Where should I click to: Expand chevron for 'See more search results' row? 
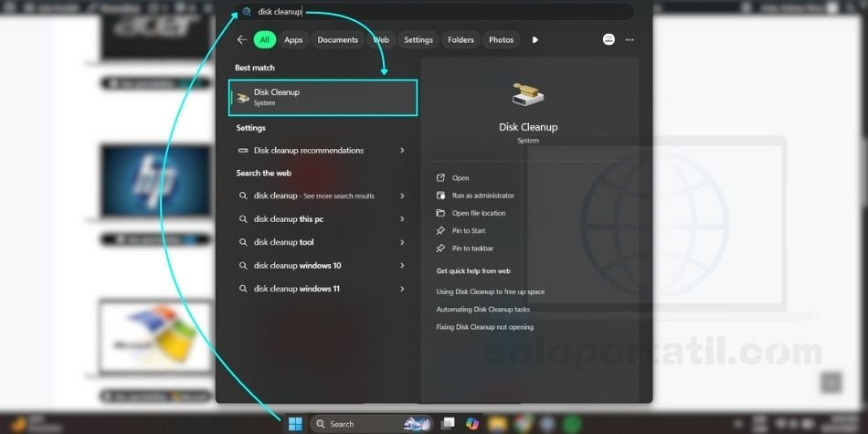[x=402, y=196]
